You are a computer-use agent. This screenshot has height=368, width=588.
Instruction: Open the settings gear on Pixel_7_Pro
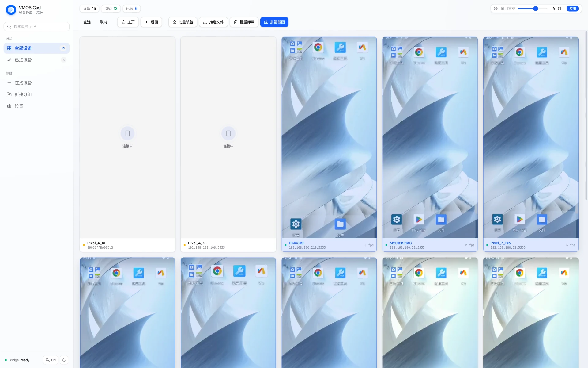click(x=497, y=220)
